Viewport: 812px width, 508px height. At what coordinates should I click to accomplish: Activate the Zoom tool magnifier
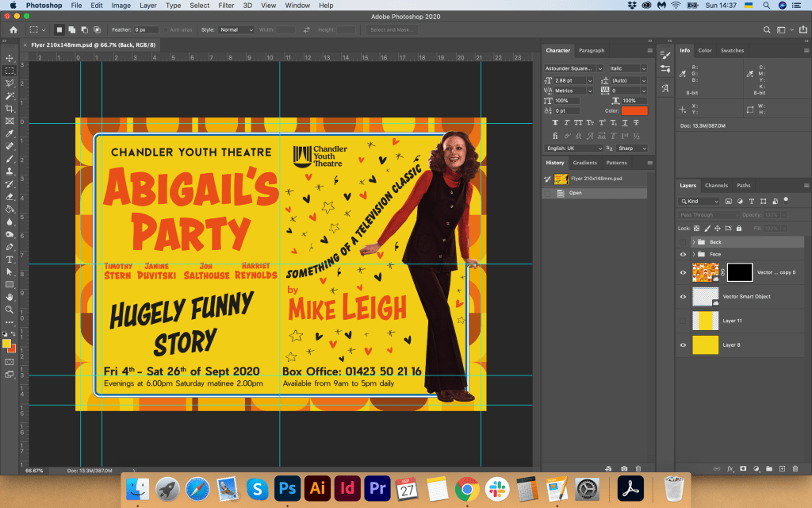[x=10, y=309]
